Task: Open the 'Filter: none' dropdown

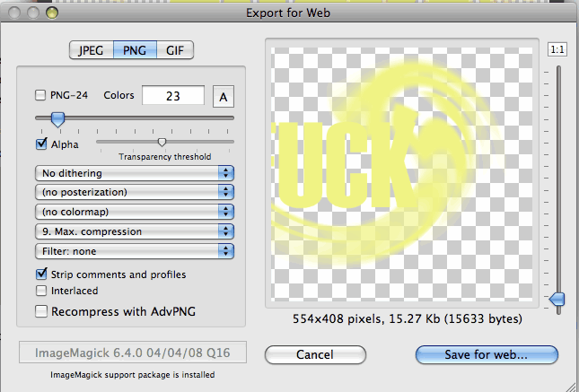Action: (x=135, y=251)
